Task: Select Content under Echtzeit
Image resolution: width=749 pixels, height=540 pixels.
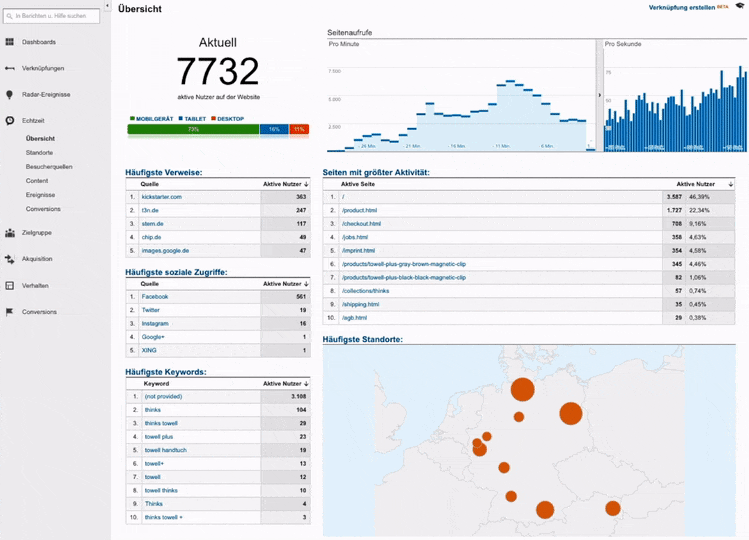Action: tap(37, 181)
